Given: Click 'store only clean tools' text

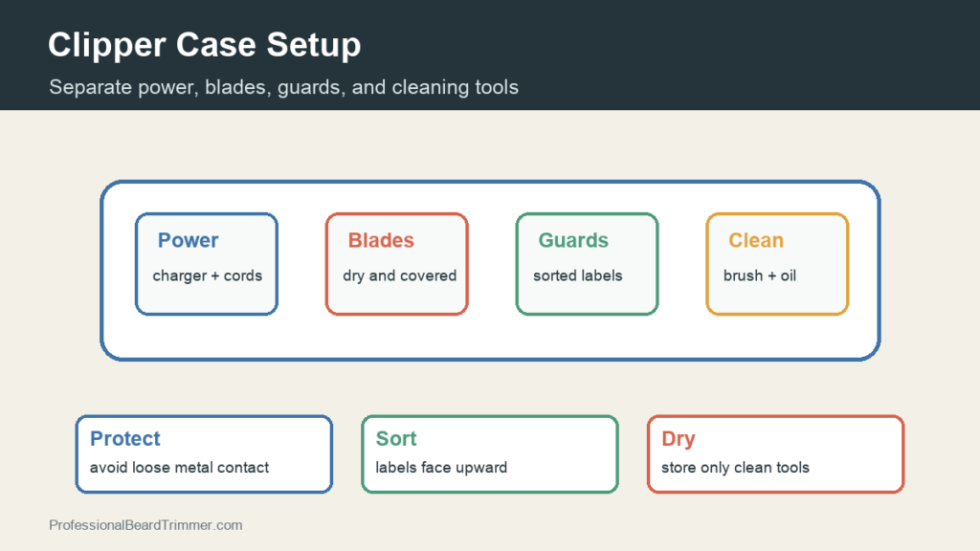Looking at the screenshot, I should pos(735,467).
